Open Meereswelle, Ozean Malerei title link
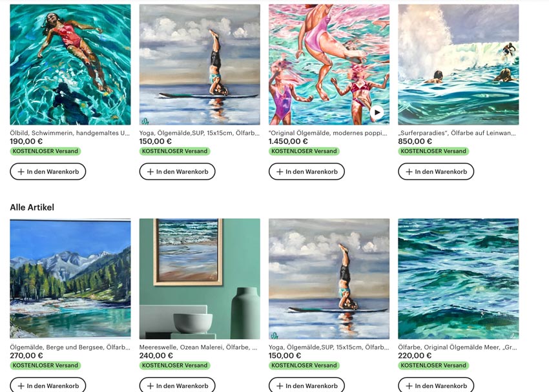The height and width of the screenshot is (392, 549). tap(198, 347)
